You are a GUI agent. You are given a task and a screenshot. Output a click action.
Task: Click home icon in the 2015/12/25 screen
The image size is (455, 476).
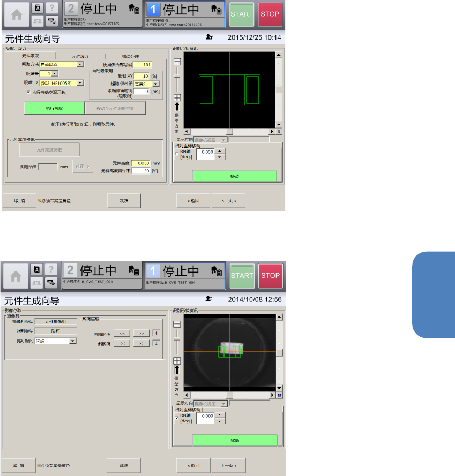pyautogui.click(x=17, y=14)
